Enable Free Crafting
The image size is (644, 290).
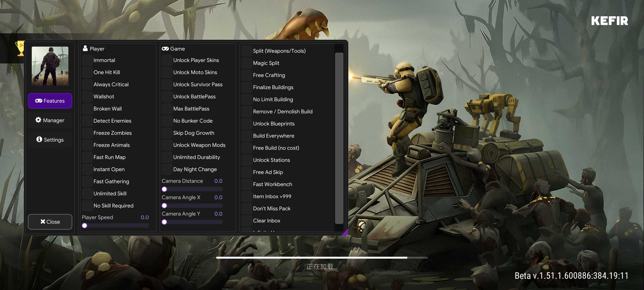pos(247,75)
